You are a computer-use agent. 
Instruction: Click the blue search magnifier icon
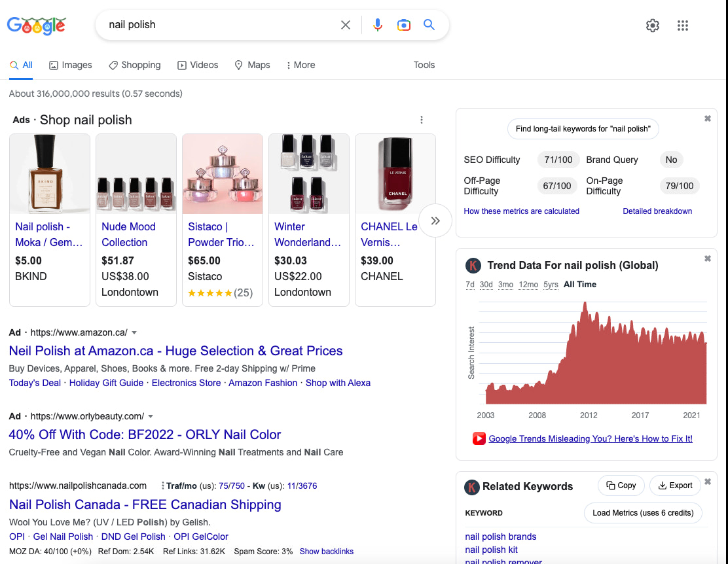coord(429,25)
